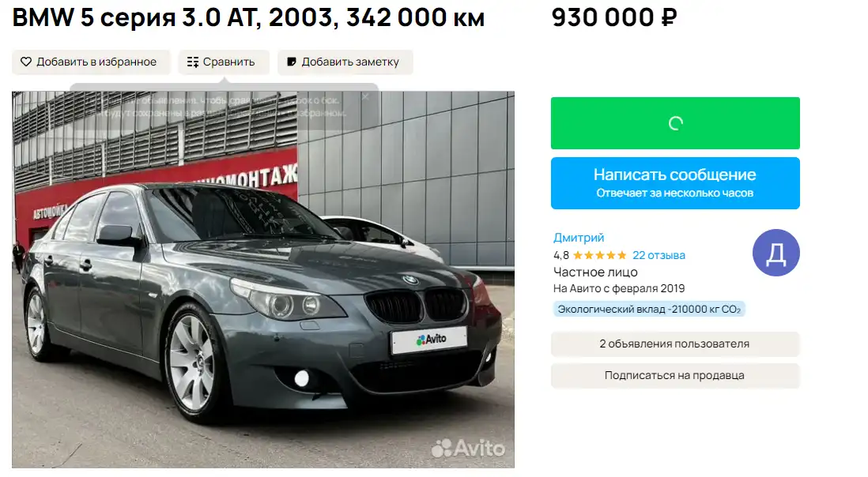This screenshot has height=477, width=868.
Task: Select Сравнить to compare listings
Action: [x=224, y=62]
